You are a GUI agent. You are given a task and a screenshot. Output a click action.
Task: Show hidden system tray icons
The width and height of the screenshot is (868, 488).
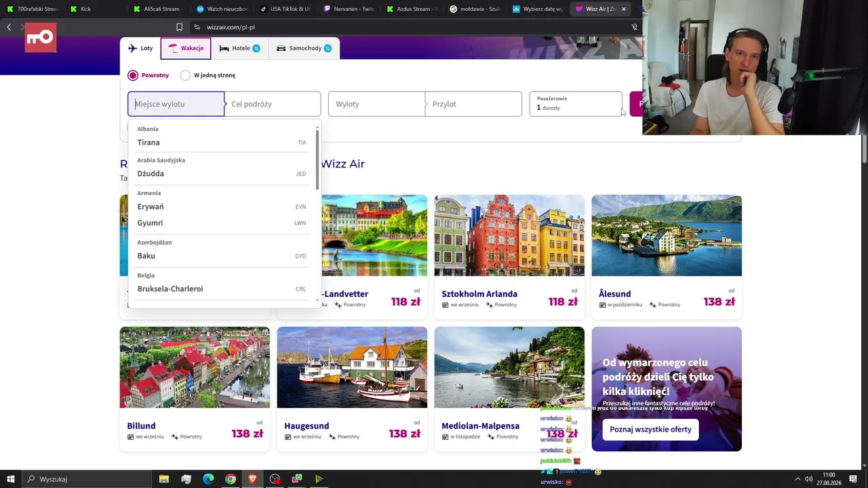coord(797,479)
